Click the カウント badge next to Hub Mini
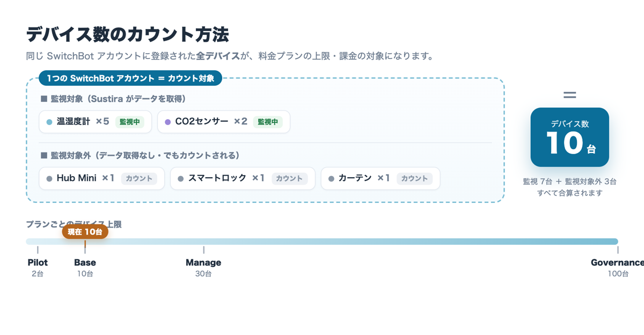 139,178
